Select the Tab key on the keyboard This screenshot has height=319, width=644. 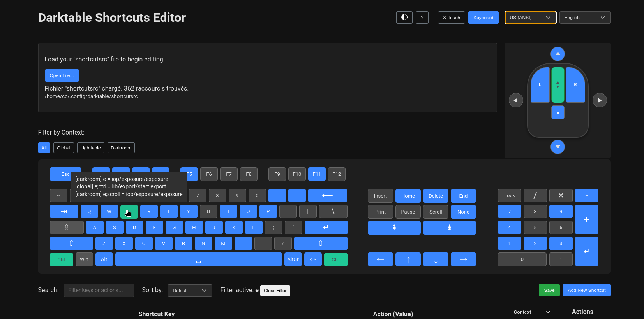[64, 212]
